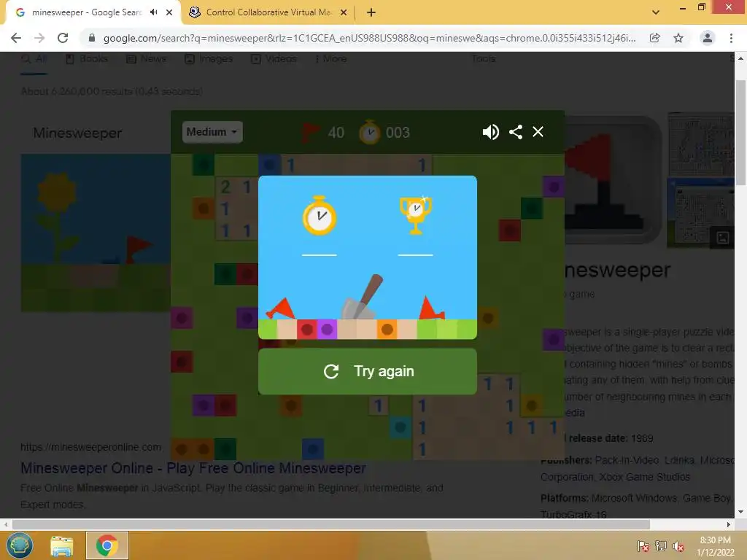Click scrollbar down arrow
747x560 pixels.
740,512
